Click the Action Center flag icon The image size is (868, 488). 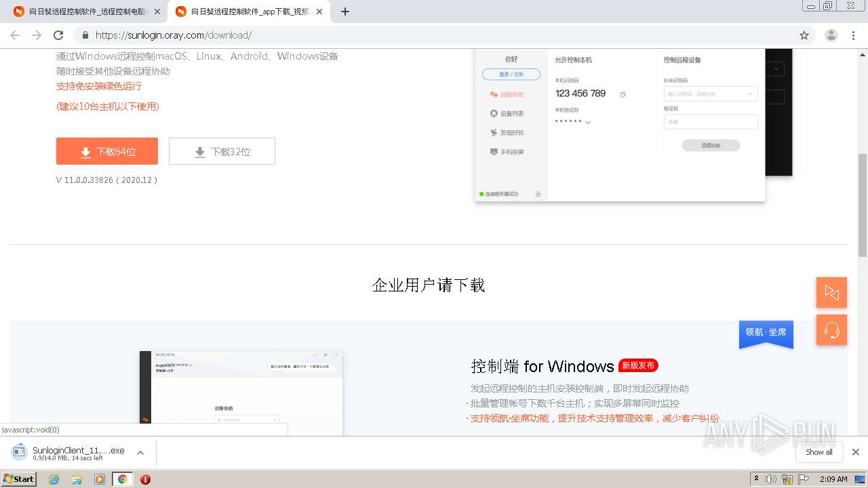tap(804, 479)
